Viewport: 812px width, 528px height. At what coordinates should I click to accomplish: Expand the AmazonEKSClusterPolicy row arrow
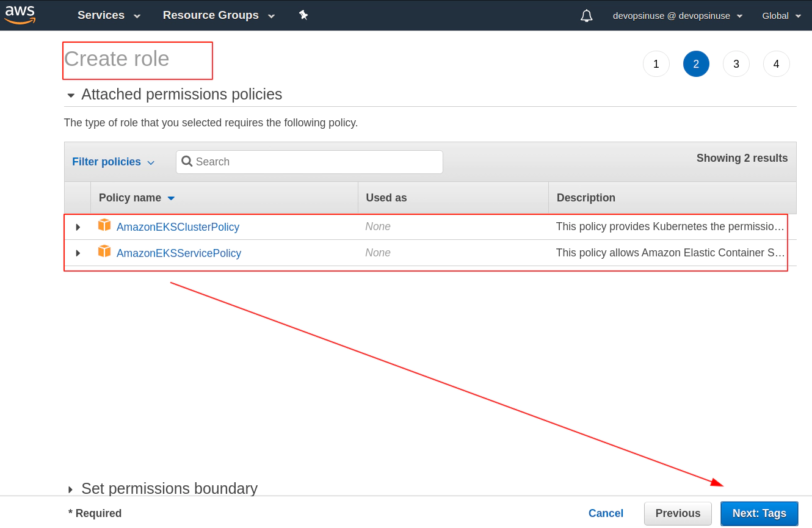(78, 227)
